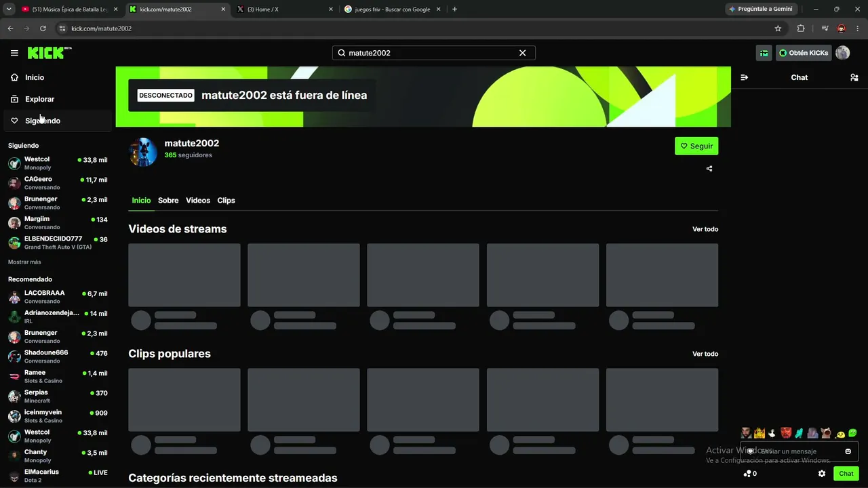Insert the white goose emote
The width and height of the screenshot is (868, 488).
[x=772, y=433]
